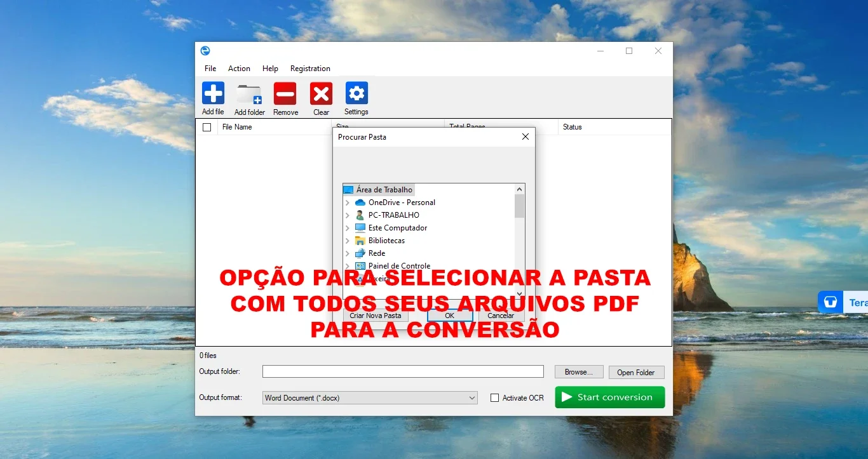Select the PC-TRABALHO user icon
The height and width of the screenshot is (459, 868).
360,215
